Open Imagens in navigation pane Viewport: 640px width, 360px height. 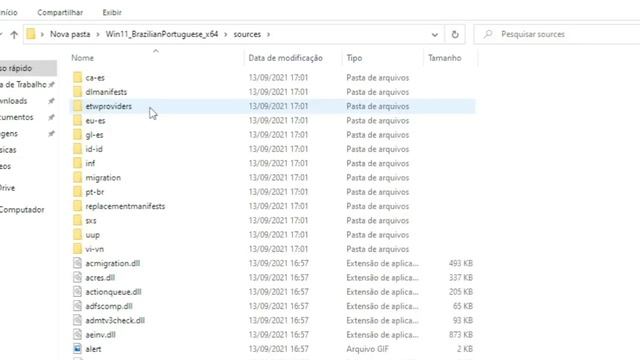(9, 133)
